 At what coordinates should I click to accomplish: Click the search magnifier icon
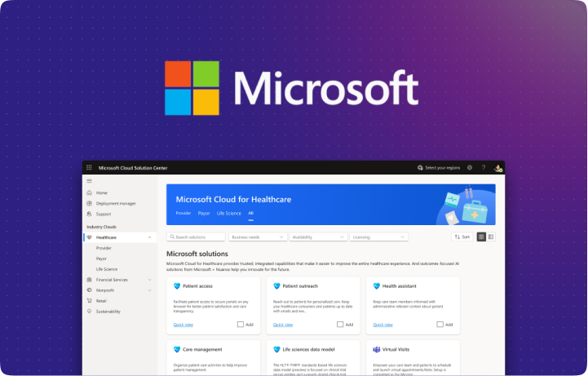click(172, 237)
